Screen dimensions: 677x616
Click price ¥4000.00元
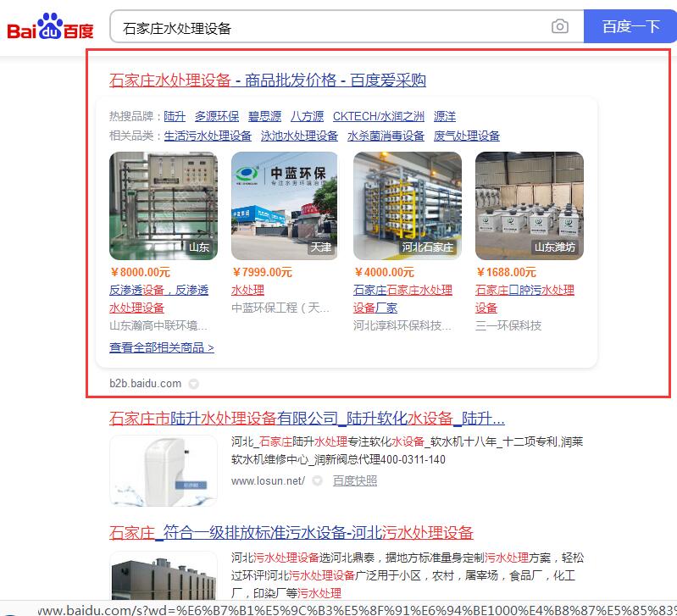click(x=385, y=272)
